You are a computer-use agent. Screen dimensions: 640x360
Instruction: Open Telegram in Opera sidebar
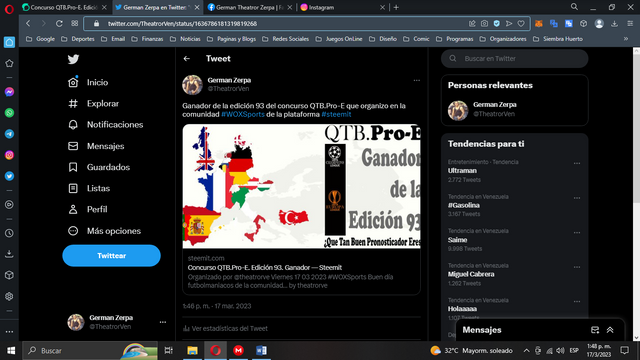coord(9,134)
